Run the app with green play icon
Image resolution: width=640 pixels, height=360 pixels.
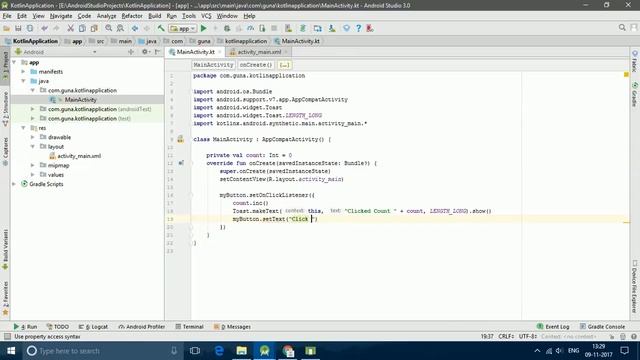(x=204, y=28)
